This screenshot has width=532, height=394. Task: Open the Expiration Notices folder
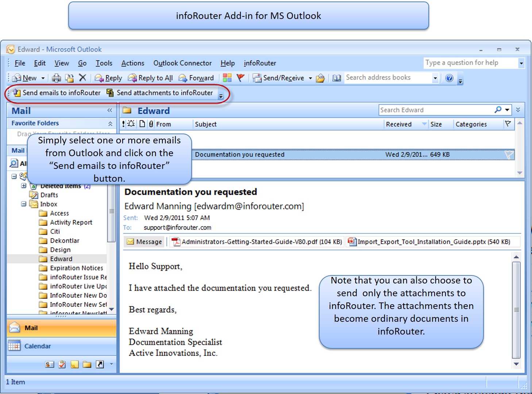(x=76, y=268)
